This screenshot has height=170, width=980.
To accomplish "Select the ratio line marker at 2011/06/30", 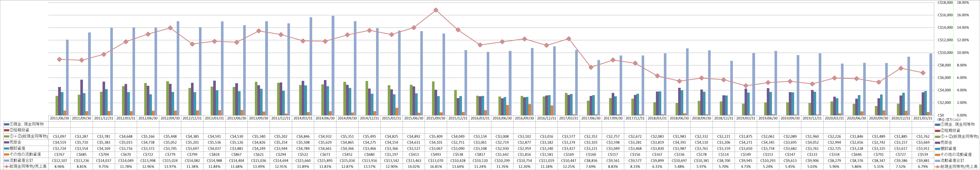I will 59,59.
